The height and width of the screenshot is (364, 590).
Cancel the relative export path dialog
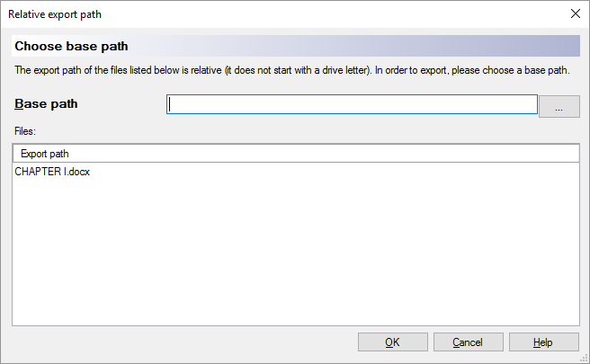(468, 342)
